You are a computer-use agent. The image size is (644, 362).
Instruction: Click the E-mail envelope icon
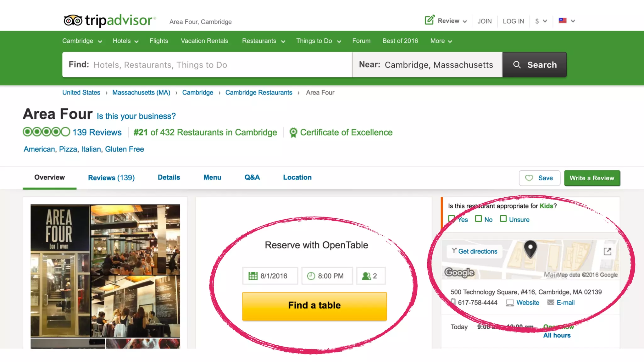[x=551, y=302]
